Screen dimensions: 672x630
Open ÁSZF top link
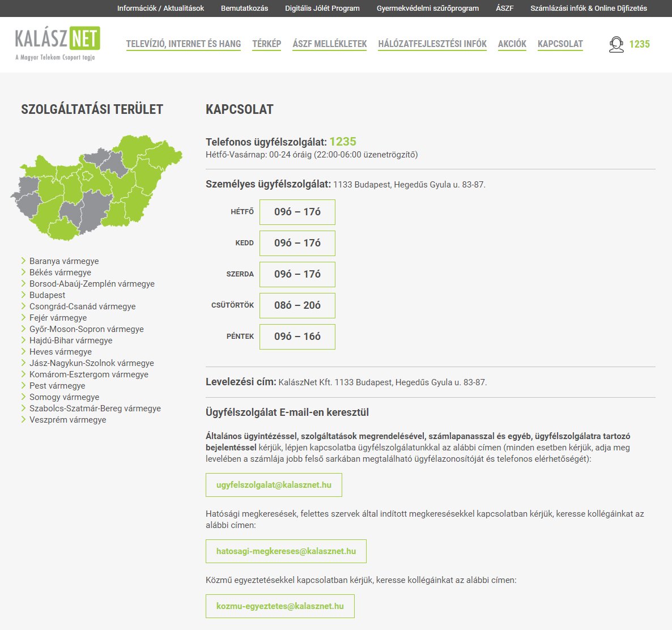pos(504,8)
